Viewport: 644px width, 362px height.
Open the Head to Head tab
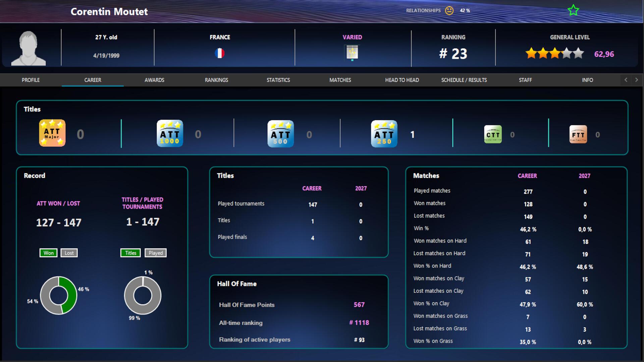401,80
